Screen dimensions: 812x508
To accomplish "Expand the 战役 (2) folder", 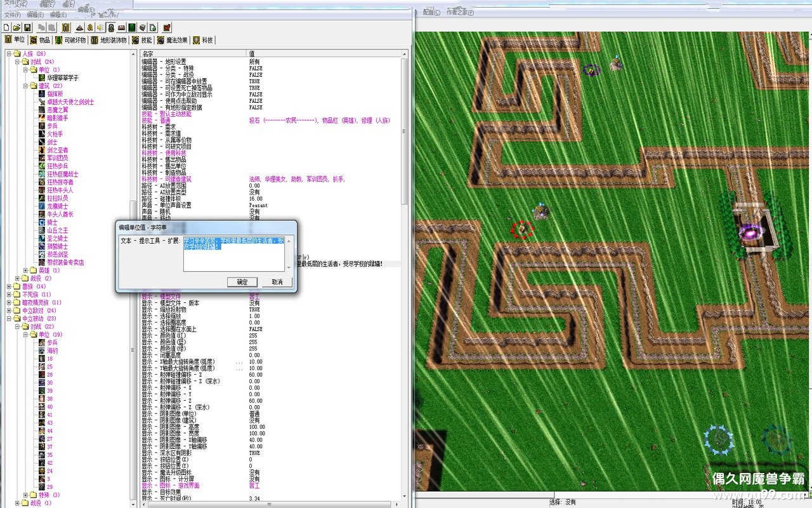I will coord(18,278).
